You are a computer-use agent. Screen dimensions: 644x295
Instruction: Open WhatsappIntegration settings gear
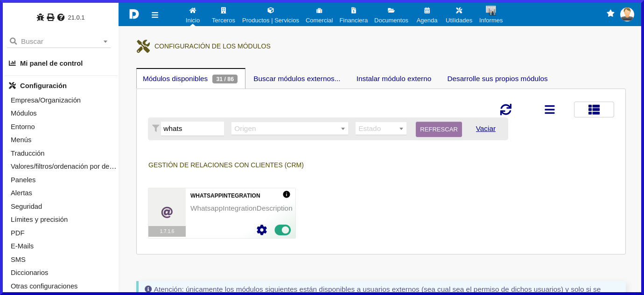pos(262,230)
